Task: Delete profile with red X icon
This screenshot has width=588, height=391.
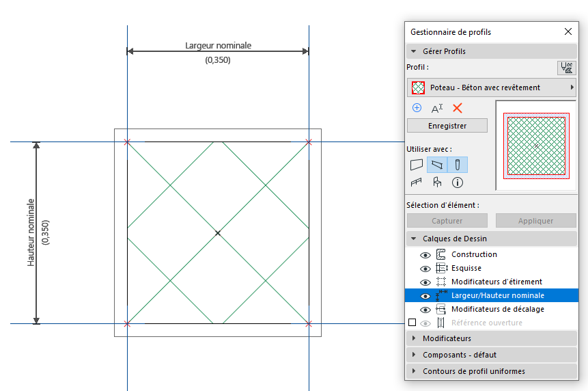Action: 457,109
